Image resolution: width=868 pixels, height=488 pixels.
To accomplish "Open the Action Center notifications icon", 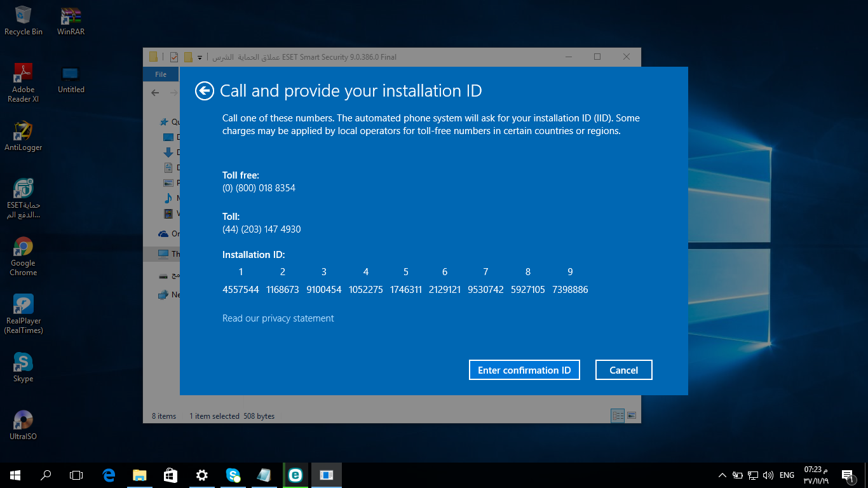I will (x=847, y=475).
